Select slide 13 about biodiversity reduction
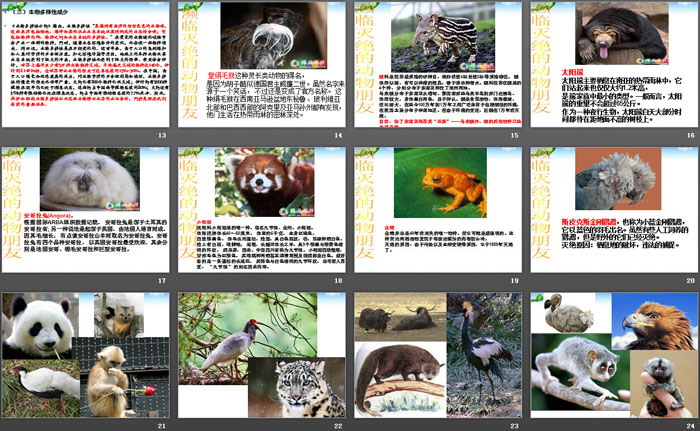Viewport: 700px width, 431px height. click(x=85, y=64)
